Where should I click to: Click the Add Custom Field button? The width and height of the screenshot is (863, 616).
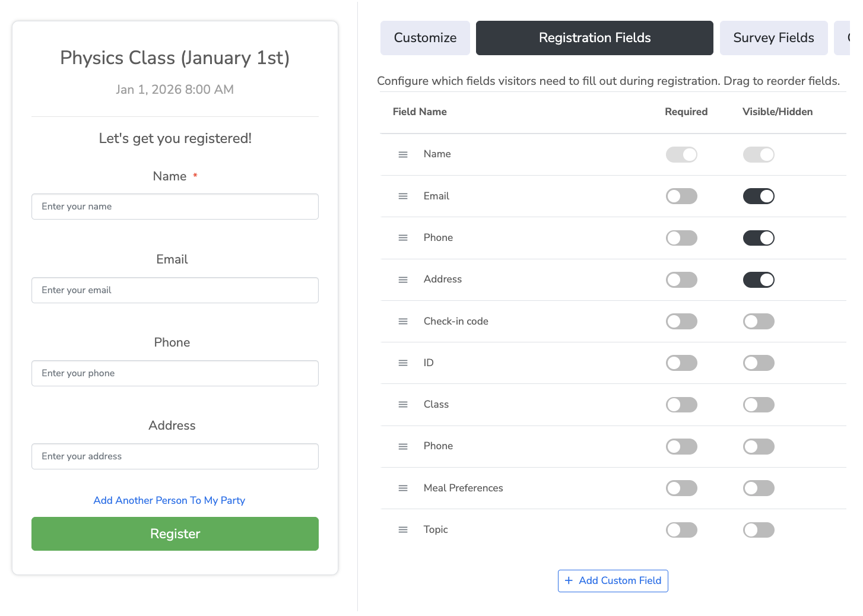[613, 580]
